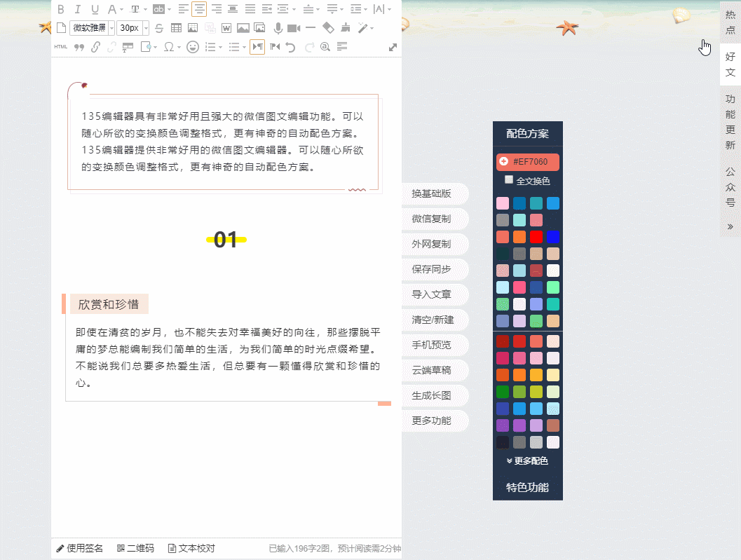Open find and replace
Screen dimensions: 741x560
pos(325,47)
